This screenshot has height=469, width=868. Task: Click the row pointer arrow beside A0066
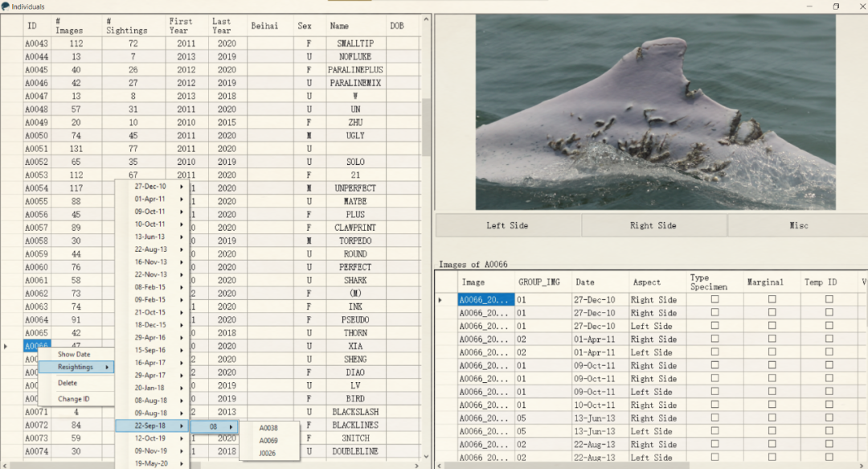click(7, 346)
